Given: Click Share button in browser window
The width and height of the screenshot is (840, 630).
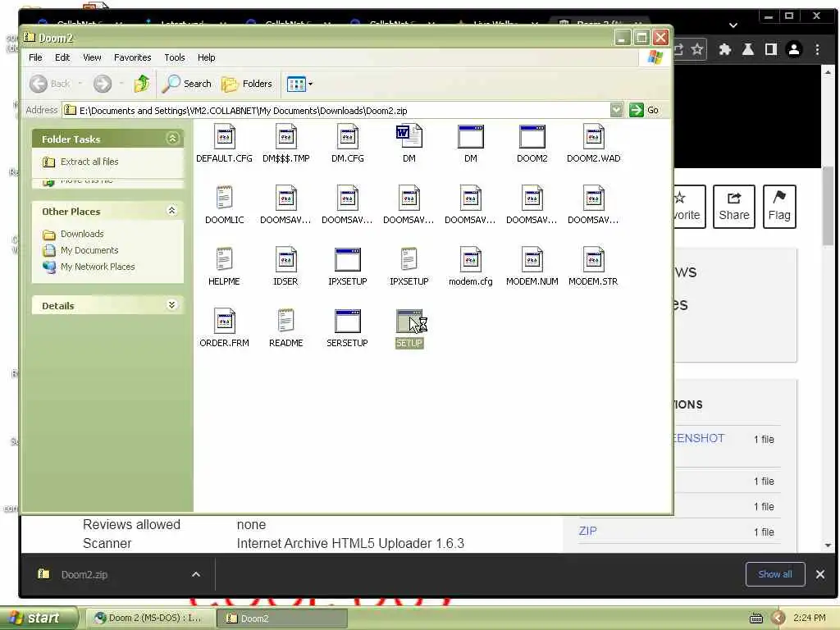Looking at the screenshot, I should point(734,207).
